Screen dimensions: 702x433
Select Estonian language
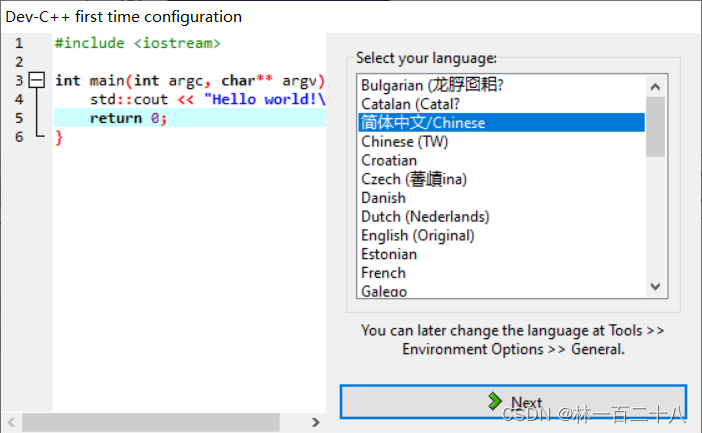click(x=501, y=254)
